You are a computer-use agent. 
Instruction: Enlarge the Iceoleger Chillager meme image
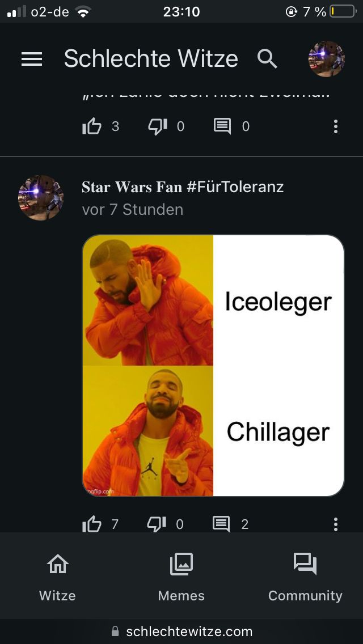point(213,366)
